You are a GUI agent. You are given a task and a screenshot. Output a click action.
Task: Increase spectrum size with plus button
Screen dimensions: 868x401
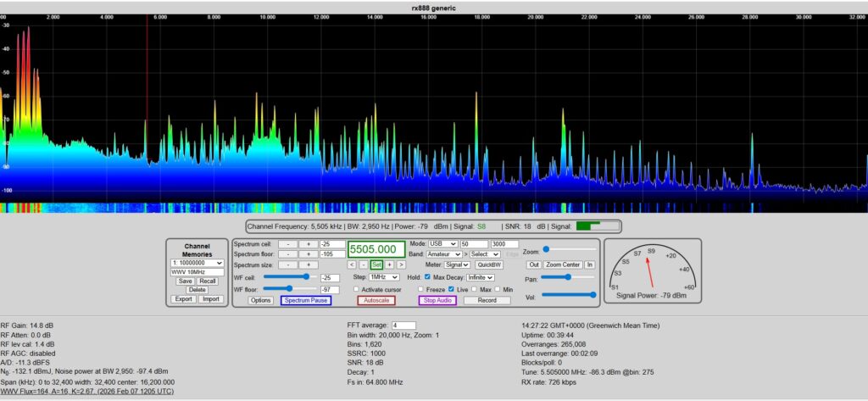coord(308,265)
